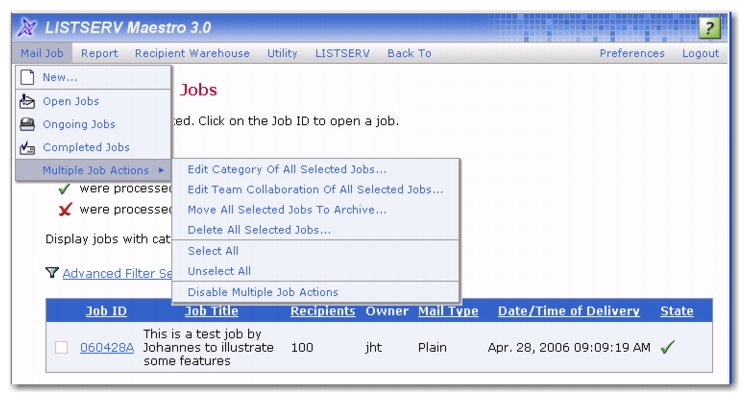Click the job title 'This is a test job by Johannes'
The image size is (749, 404).
pyautogui.click(x=208, y=347)
